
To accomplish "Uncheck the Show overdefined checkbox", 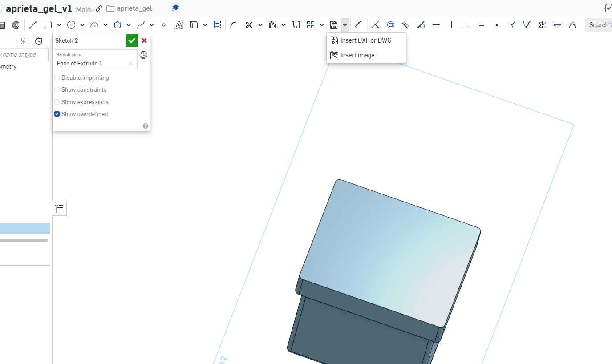I will (57, 114).
